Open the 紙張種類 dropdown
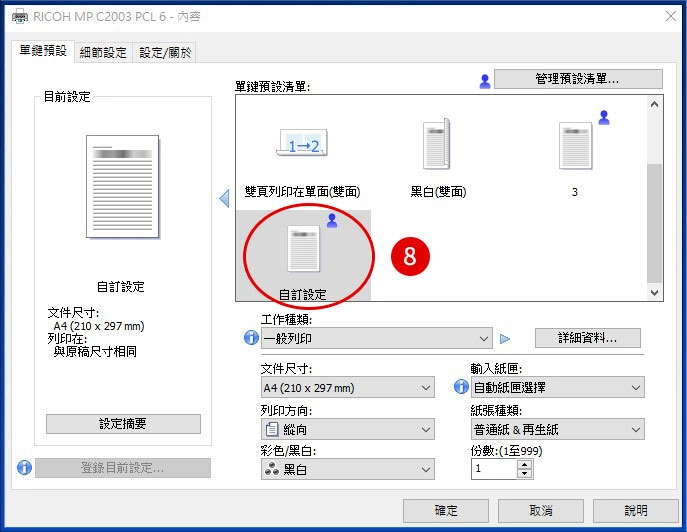Viewport: 687px width, 532px height. click(557, 429)
